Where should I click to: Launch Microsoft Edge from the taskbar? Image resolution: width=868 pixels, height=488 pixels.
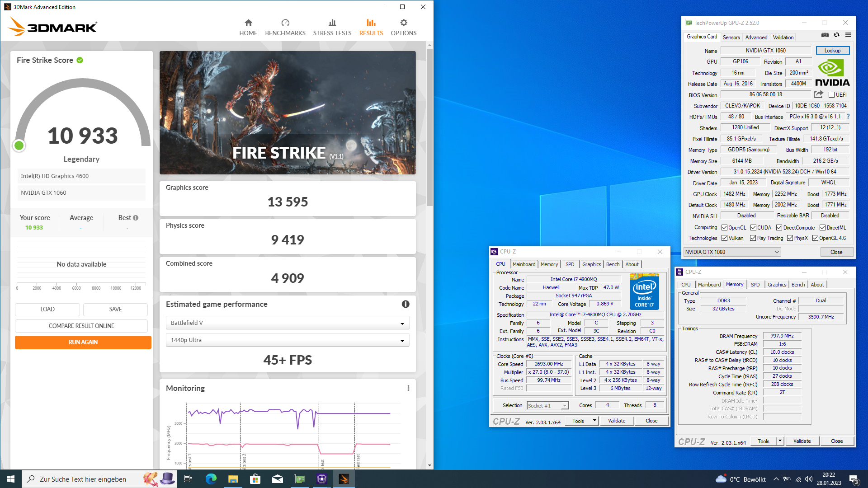(211, 479)
